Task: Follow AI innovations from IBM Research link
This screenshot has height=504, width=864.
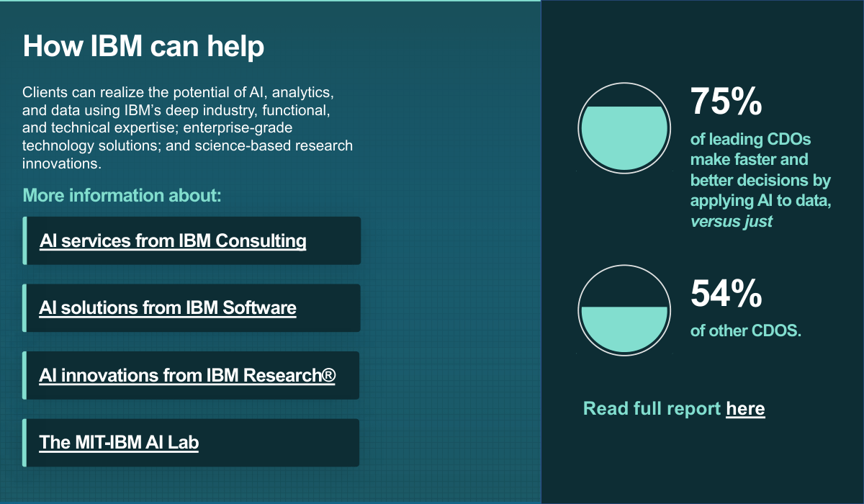Action: (x=187, y=375)
